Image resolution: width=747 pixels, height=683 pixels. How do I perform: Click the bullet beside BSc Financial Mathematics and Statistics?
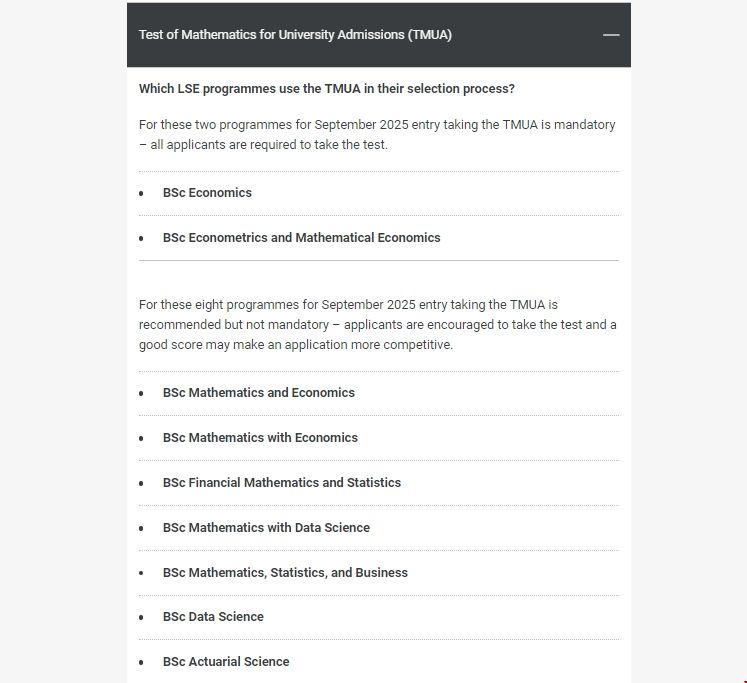141,483
